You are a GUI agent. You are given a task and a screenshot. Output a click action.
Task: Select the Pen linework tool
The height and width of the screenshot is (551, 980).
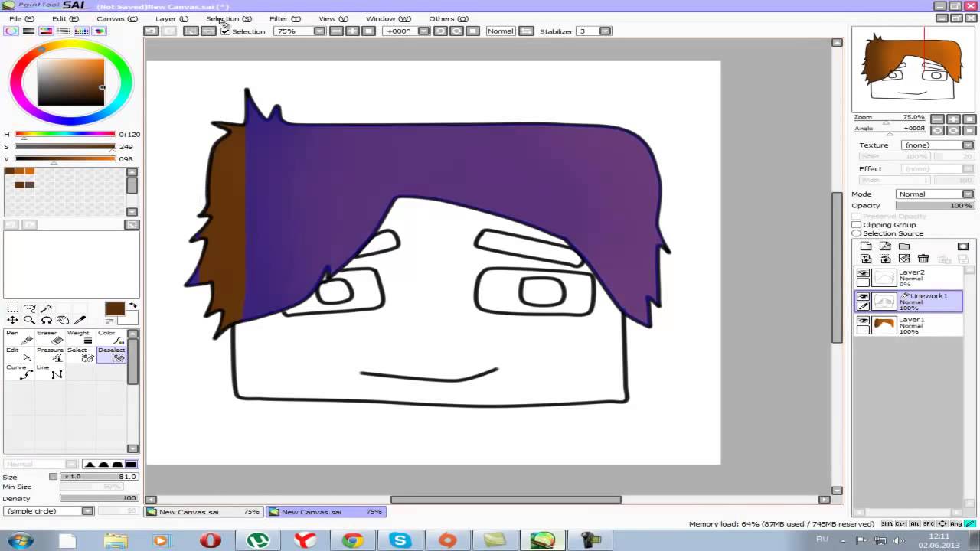18,337
